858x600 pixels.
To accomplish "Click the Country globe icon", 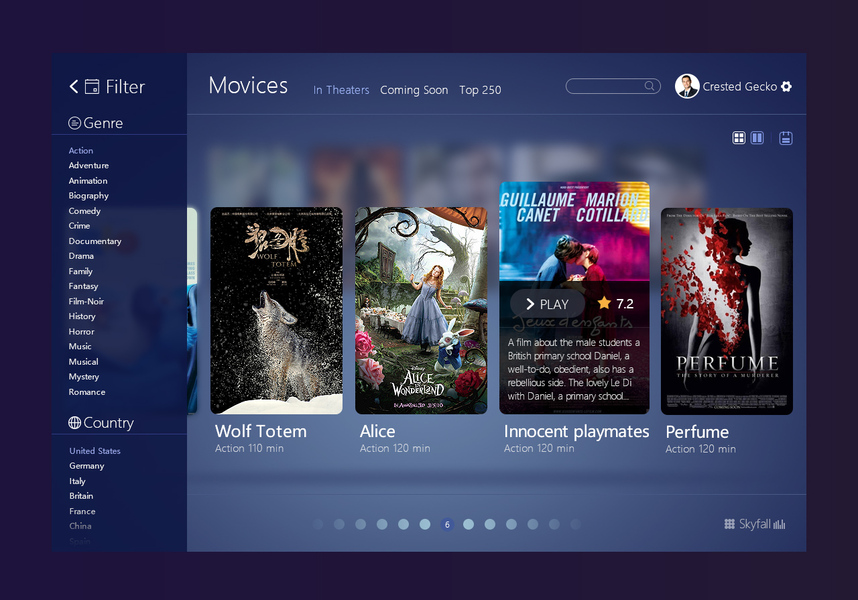I will pos(74,423).
